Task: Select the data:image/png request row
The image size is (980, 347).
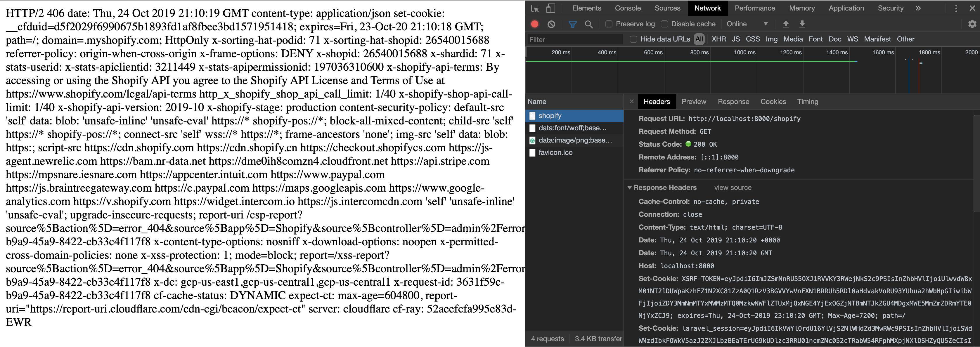Action: [x=574, y=140]
